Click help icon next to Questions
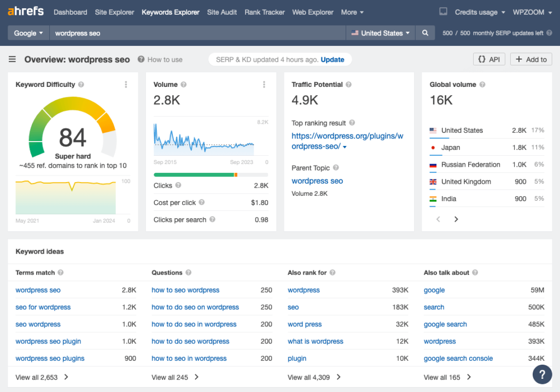560x392 pixels. tap(188, 272)
